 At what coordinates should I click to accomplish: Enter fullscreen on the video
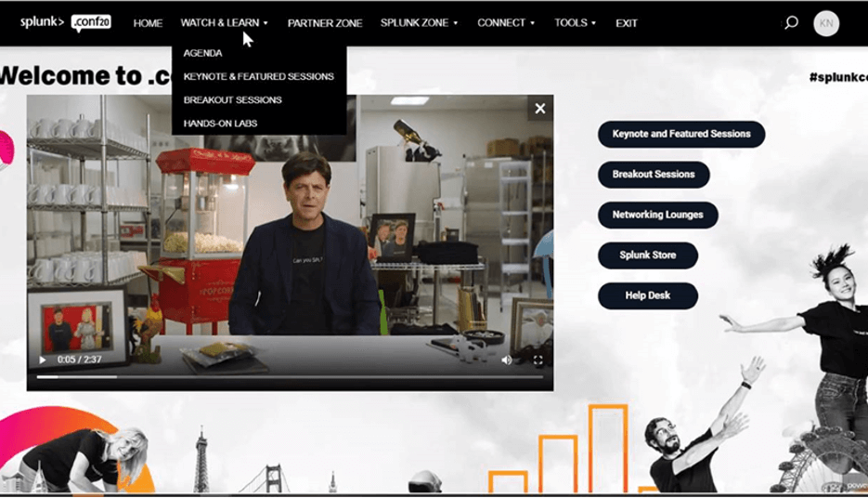538,360
